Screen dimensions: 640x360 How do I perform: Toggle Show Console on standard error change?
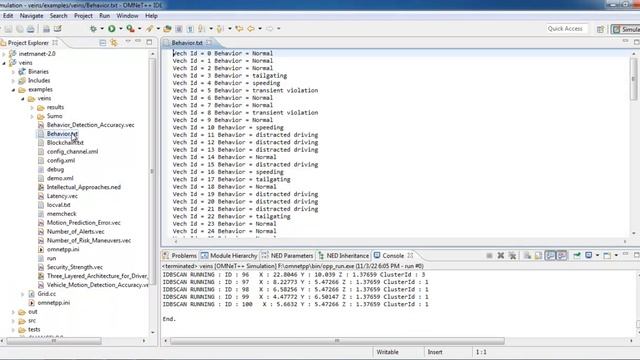(562, 256)
